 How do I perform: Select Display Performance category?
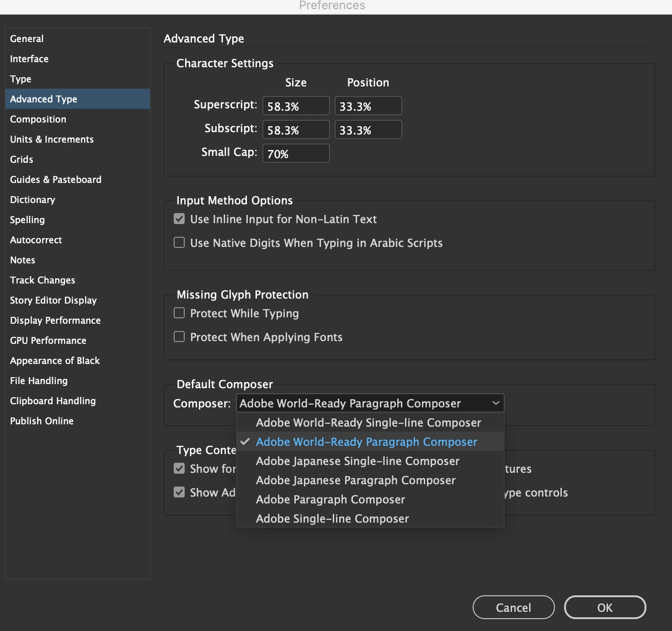[78, 321]
